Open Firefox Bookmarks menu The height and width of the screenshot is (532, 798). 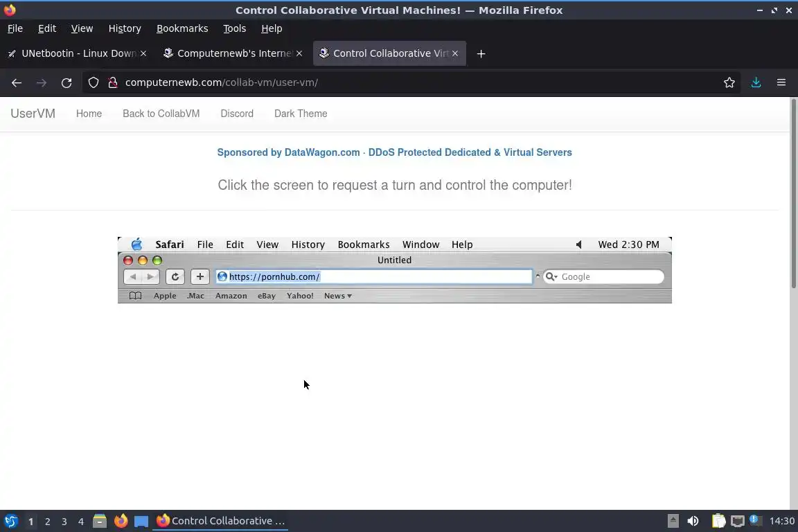(x=182, y=28)
